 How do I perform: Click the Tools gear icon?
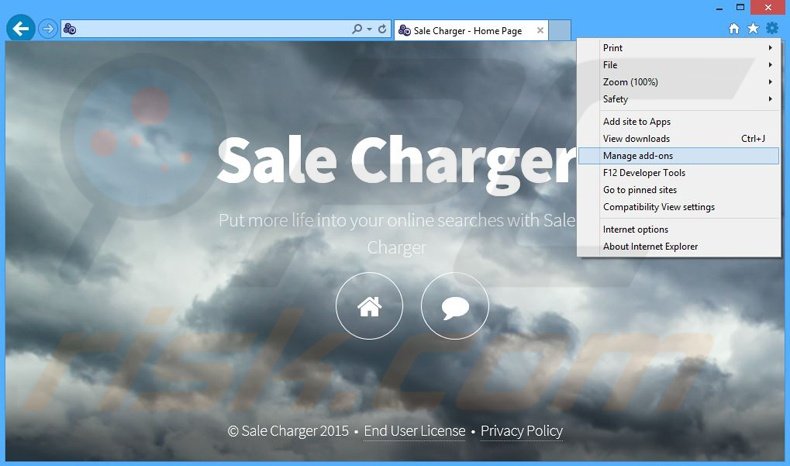click(772, 28)
